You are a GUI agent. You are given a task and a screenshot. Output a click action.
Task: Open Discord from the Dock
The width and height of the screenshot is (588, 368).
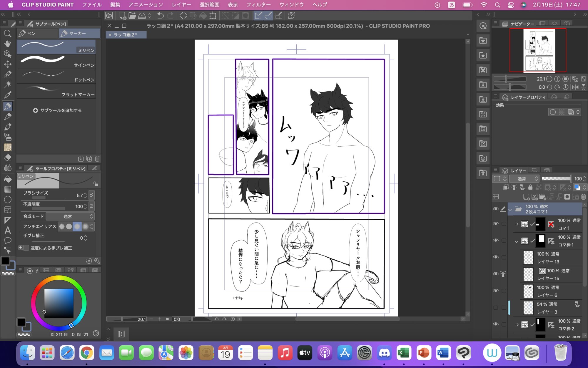[384, 353]
